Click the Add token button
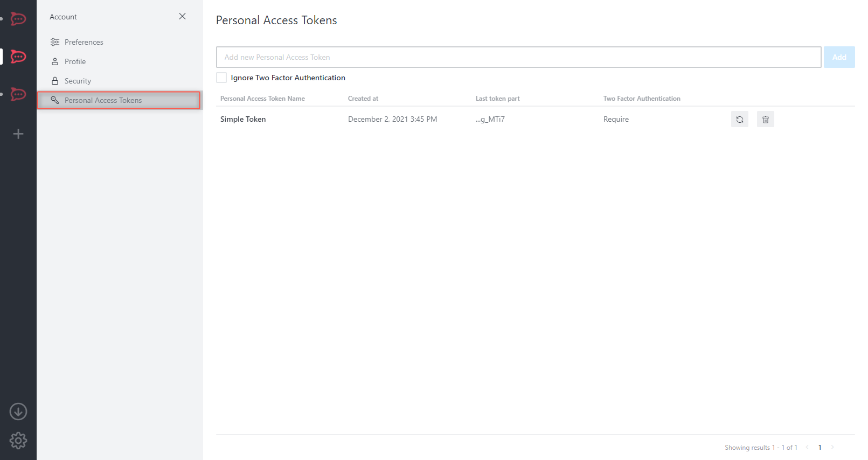The width and height of the screenshot is (868, 460). point(839,57)
